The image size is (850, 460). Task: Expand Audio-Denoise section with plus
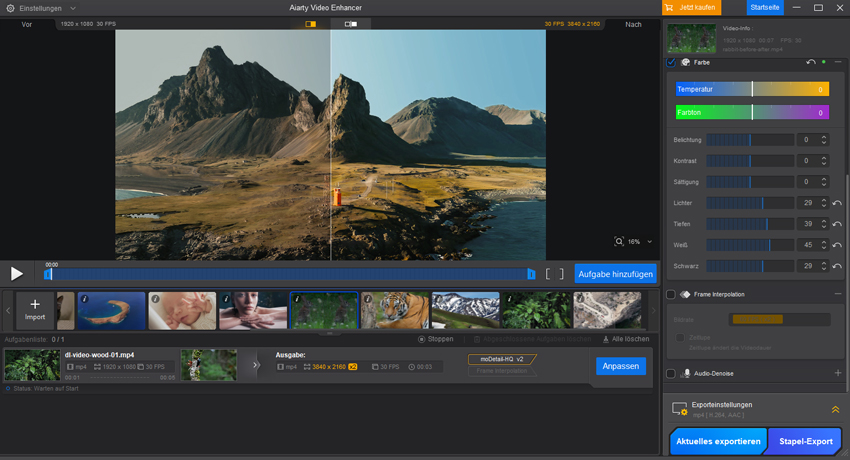838,373
